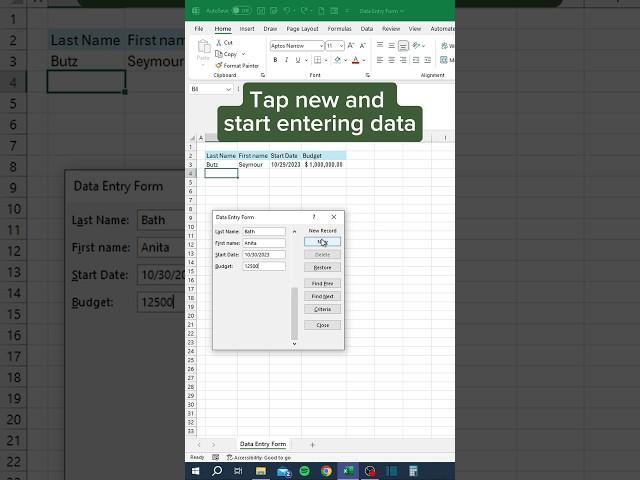This screenshot has width=640, height=480.
Task: Align text left
Action: click(x=380, y=60)
